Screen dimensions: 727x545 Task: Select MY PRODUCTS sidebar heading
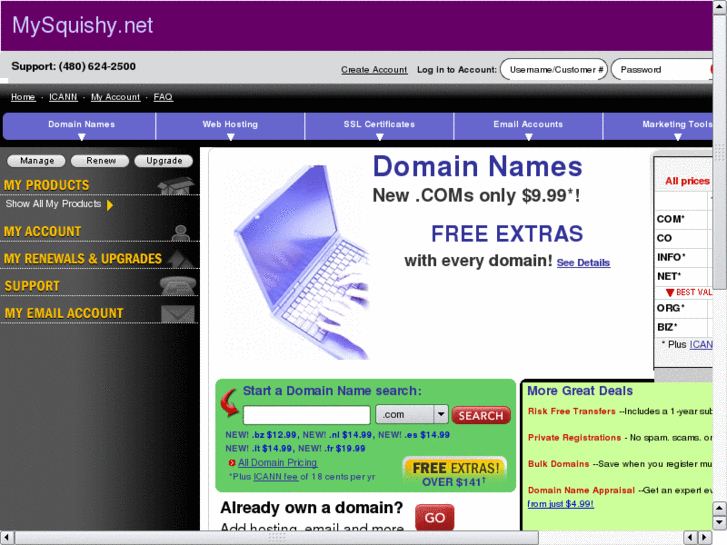coord(46,185)
